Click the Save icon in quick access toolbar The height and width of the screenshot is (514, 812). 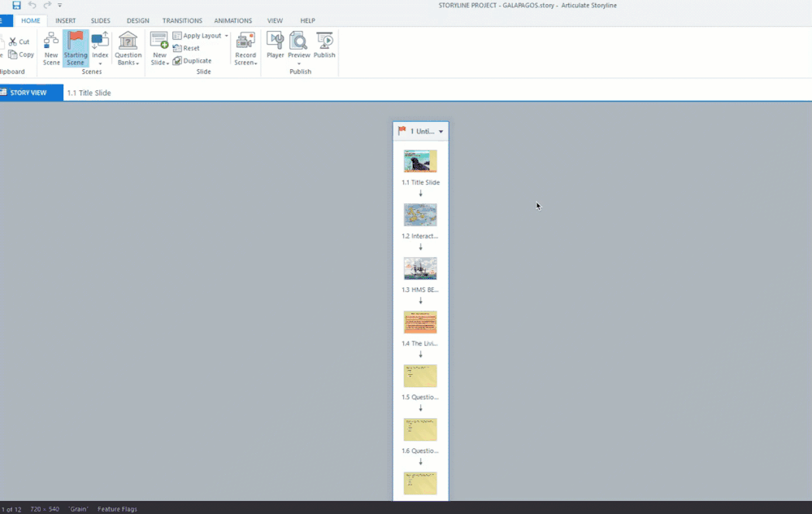(x=16, y=5)
